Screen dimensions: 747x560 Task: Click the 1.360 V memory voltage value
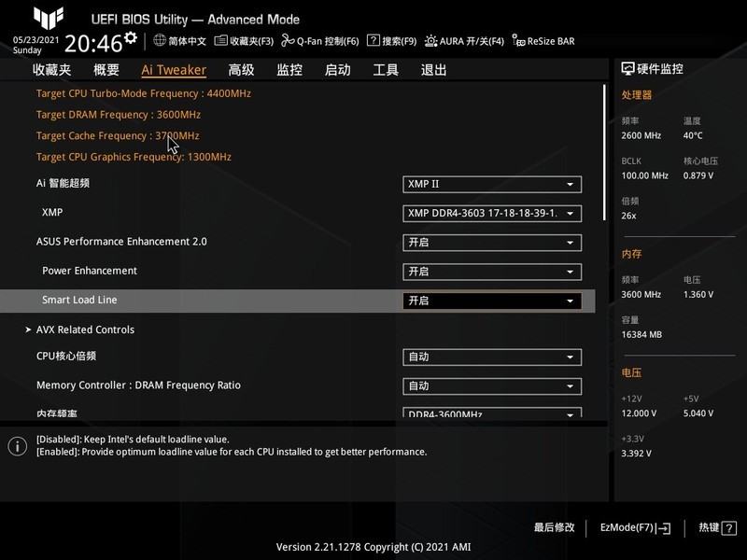pos(698,295)
